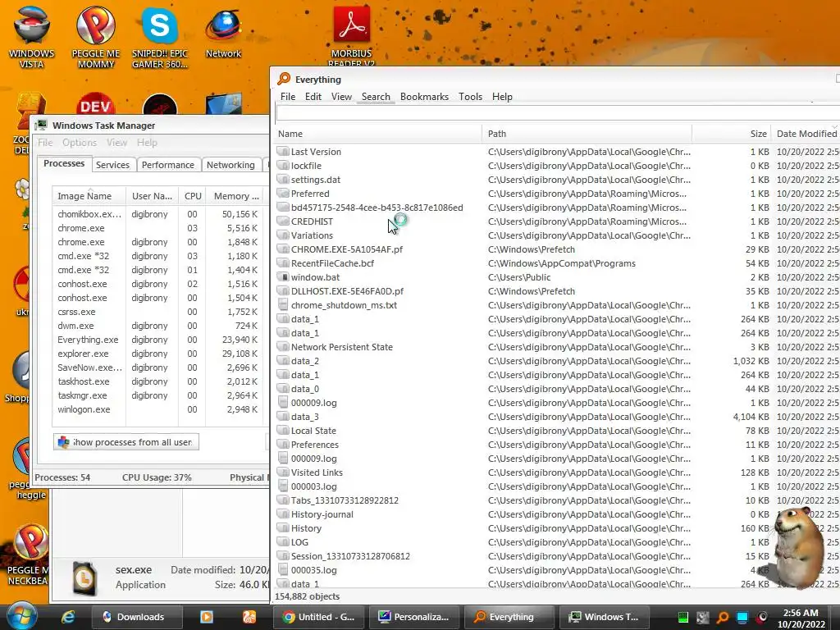
Task: Select the Processes tab in Task Manager
Action: click(64, 163)
